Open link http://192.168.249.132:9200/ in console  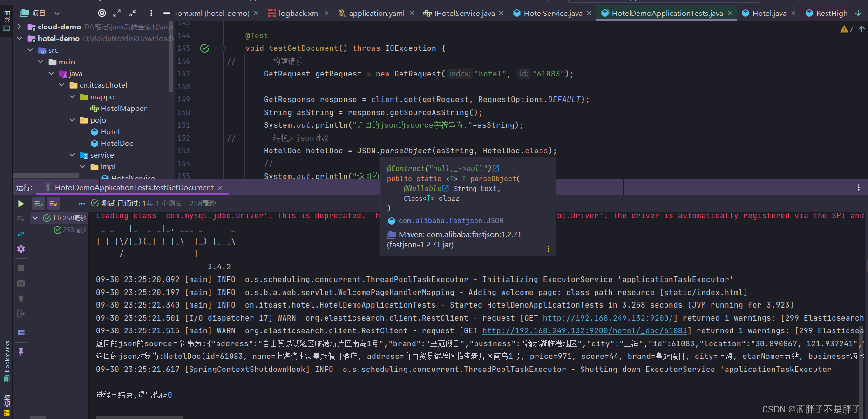point(608,318)
